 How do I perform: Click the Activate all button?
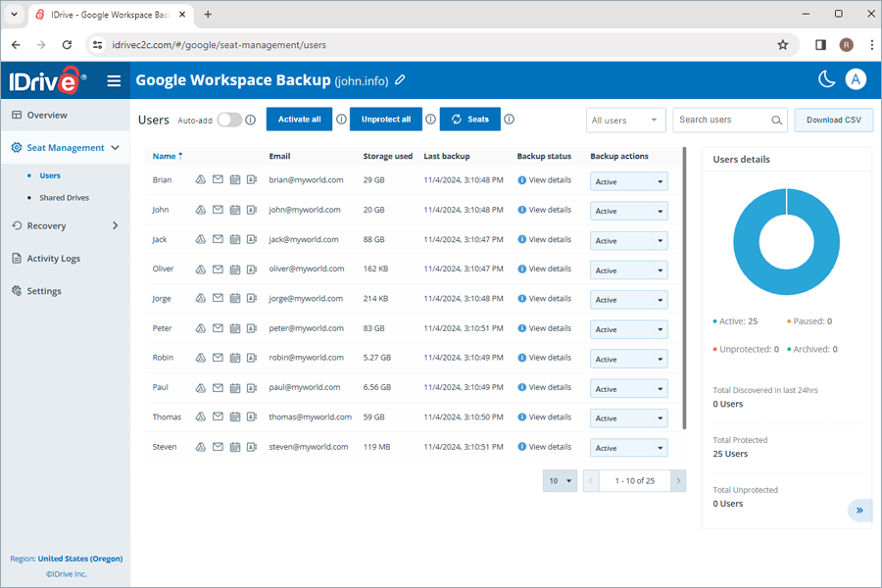tap(299, 120)
